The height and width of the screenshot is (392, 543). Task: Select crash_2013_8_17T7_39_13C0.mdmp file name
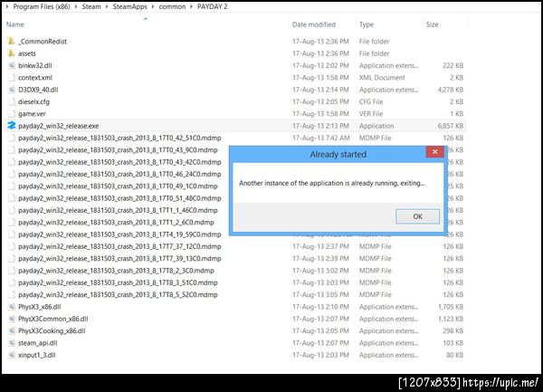coord(119,259)
